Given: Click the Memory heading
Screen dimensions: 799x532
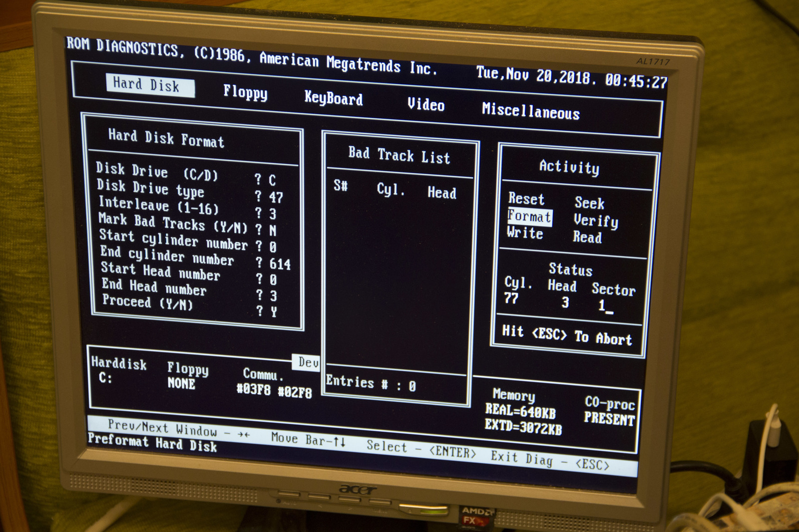Looking at the screenshot, I should (x=514, y=396).
